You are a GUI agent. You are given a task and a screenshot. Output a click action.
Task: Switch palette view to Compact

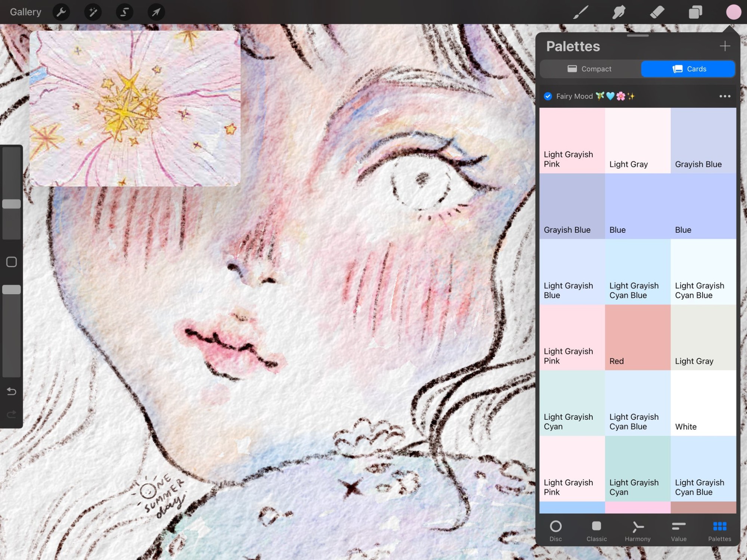(x=590, y=69)
